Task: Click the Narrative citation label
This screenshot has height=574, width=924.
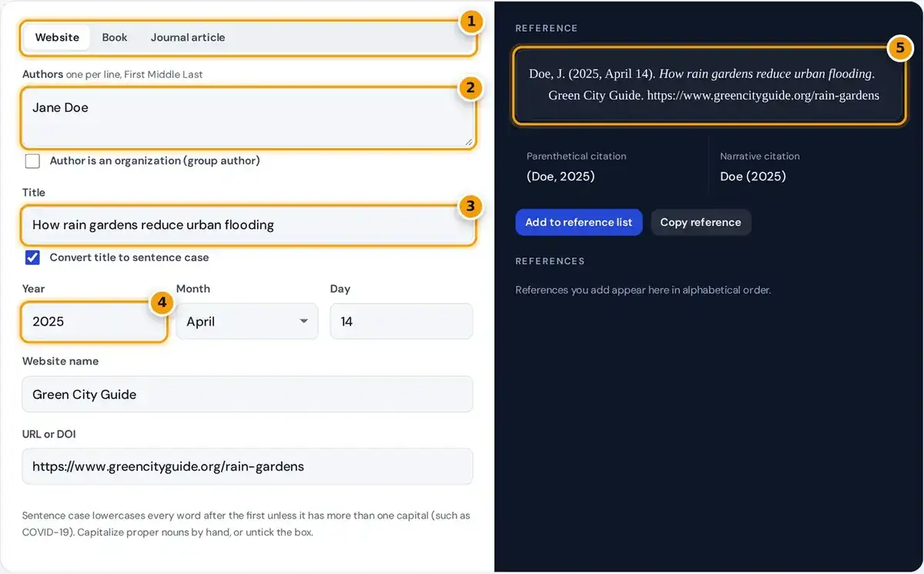Action: [760, 156]
